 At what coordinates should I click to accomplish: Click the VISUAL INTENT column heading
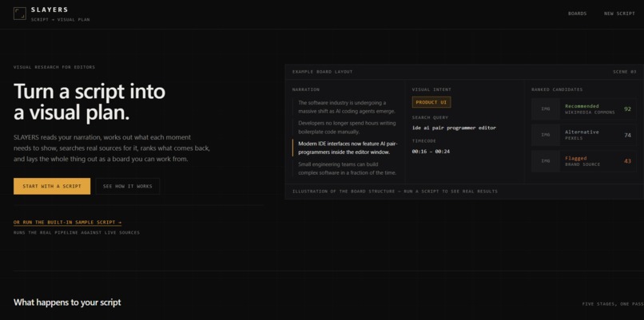point(431,89)
